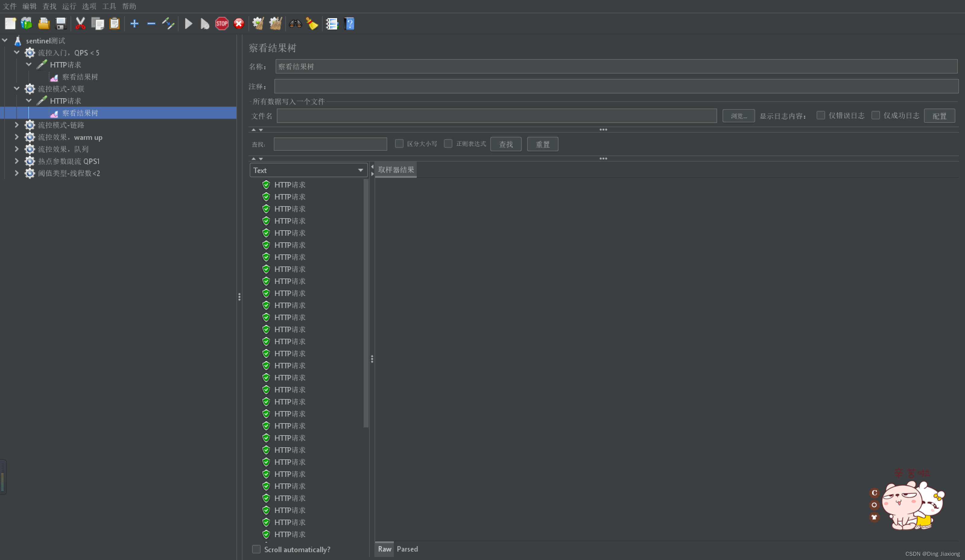Click the Help question mark icon
This screenshot has height=560, width=965.
point(350,23)
